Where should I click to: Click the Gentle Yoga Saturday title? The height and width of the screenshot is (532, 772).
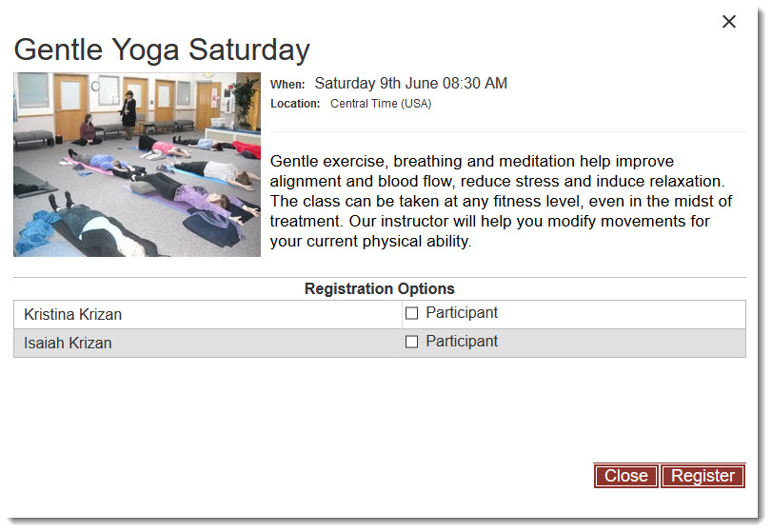click(x=162, y=50)
